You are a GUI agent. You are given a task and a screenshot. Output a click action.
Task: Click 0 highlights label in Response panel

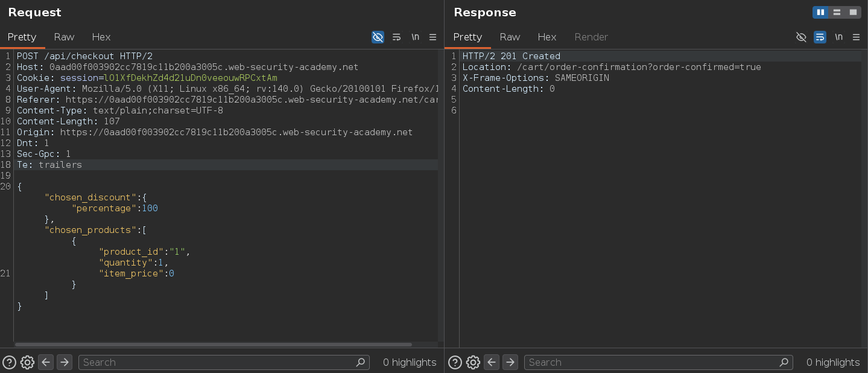coord(833,362)
